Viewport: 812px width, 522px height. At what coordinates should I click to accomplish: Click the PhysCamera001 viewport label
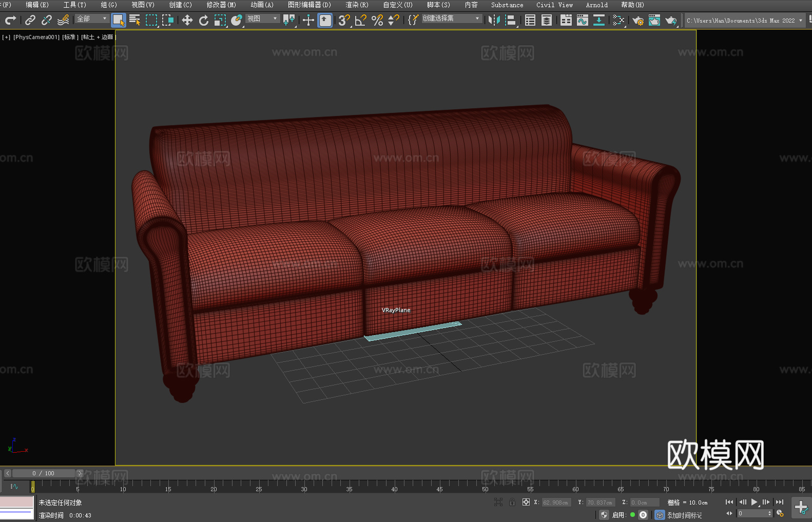coord(36,37)
